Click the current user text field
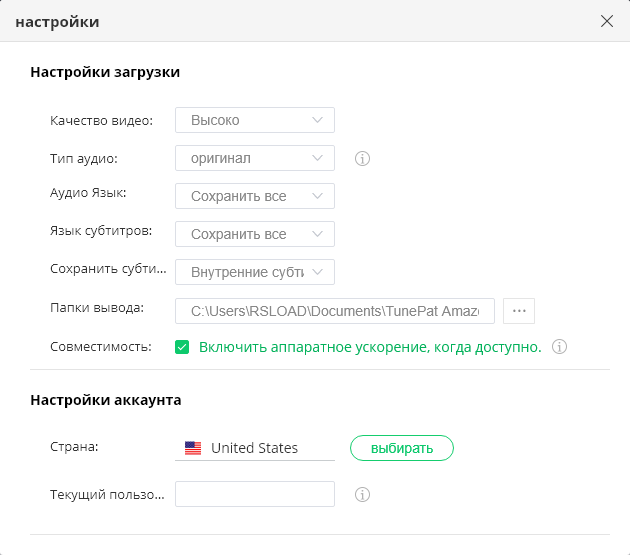Viewport: 630px width, 555px height. click(255, 494)
